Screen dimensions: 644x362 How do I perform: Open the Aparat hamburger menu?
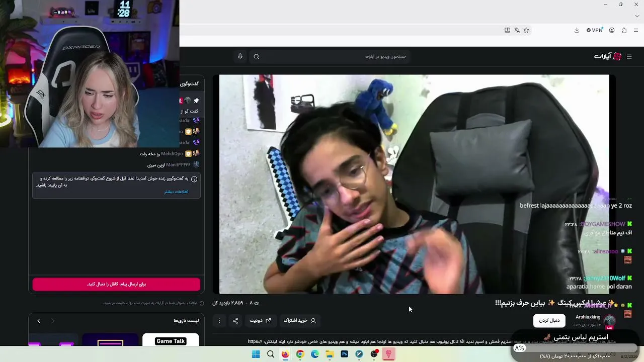[x=629, y=57]
